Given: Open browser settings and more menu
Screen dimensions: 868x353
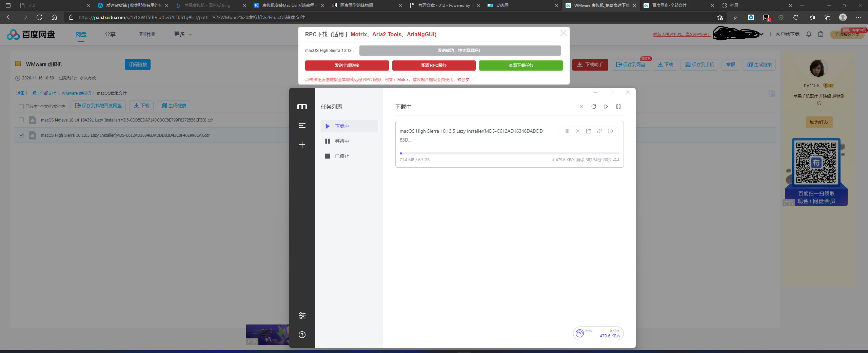Looking at the screenshot, I should tap(859, 17).
